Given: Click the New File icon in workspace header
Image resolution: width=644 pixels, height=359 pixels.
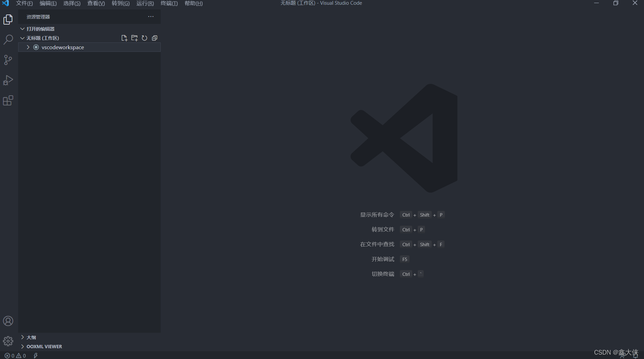Looking at the screenshot, I should [124, 38].
